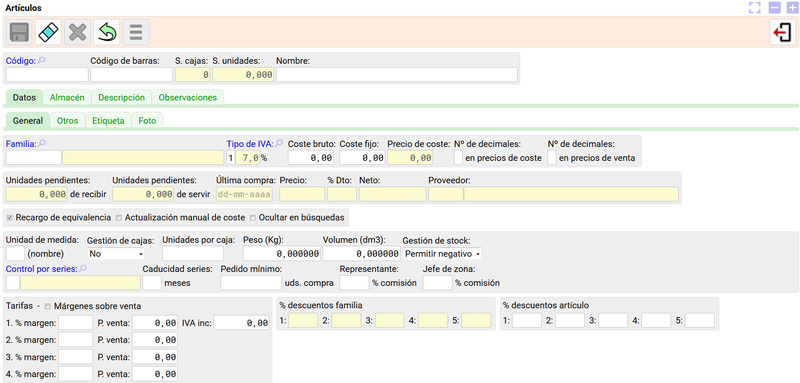Image resolution: width=800 pixels, height=383 pixels.
Task: Switch to the Almacén tab
Action: 67,97
